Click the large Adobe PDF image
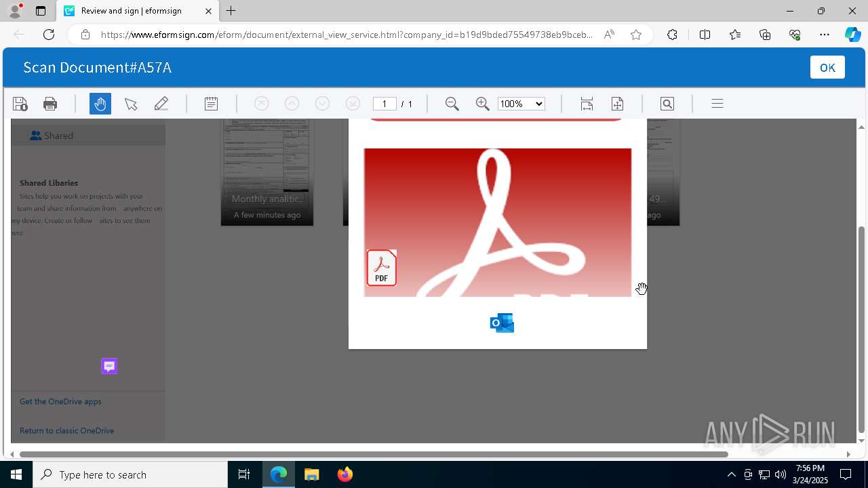Viewport: 868px width, 488px height. point(498,222)
